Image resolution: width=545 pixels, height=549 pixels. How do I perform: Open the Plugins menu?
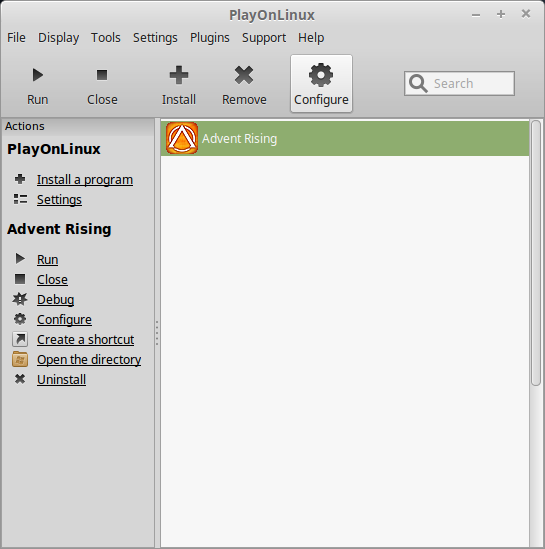point(210,37)
